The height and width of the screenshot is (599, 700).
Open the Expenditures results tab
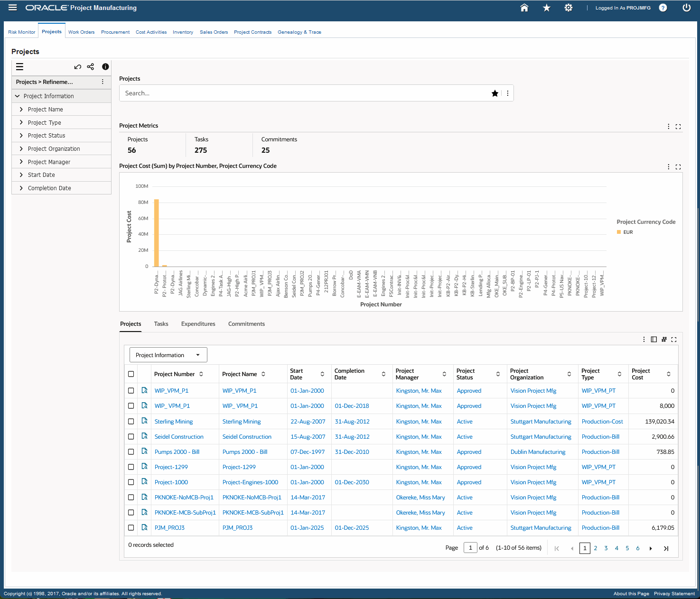[198, 324]
